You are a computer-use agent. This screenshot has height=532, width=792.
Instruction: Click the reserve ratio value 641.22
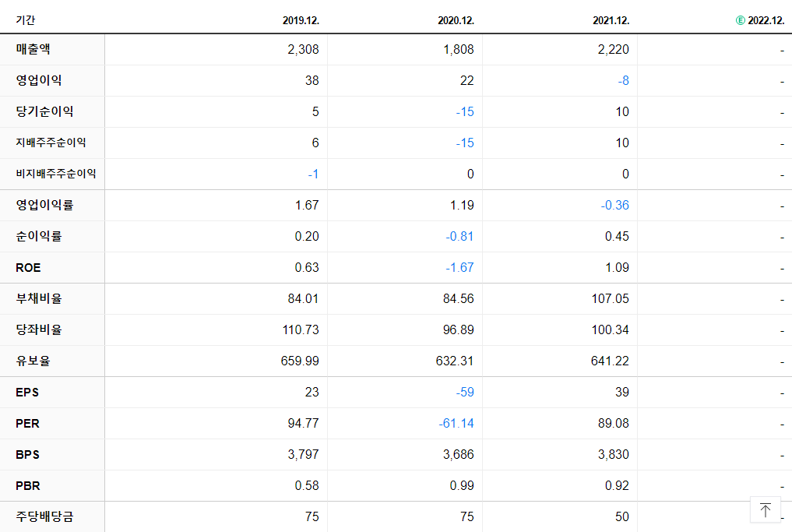(x=610, y=361)
